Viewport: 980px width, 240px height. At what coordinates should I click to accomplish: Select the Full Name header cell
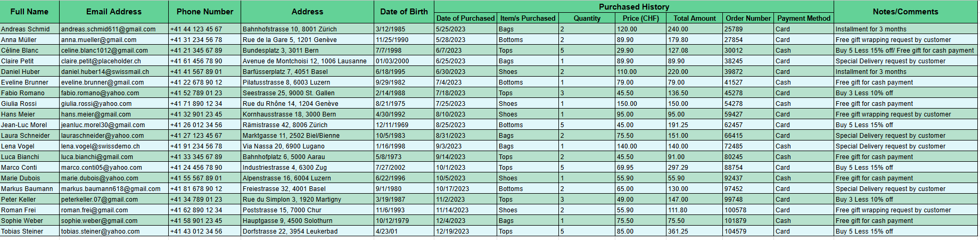(29, 12)
